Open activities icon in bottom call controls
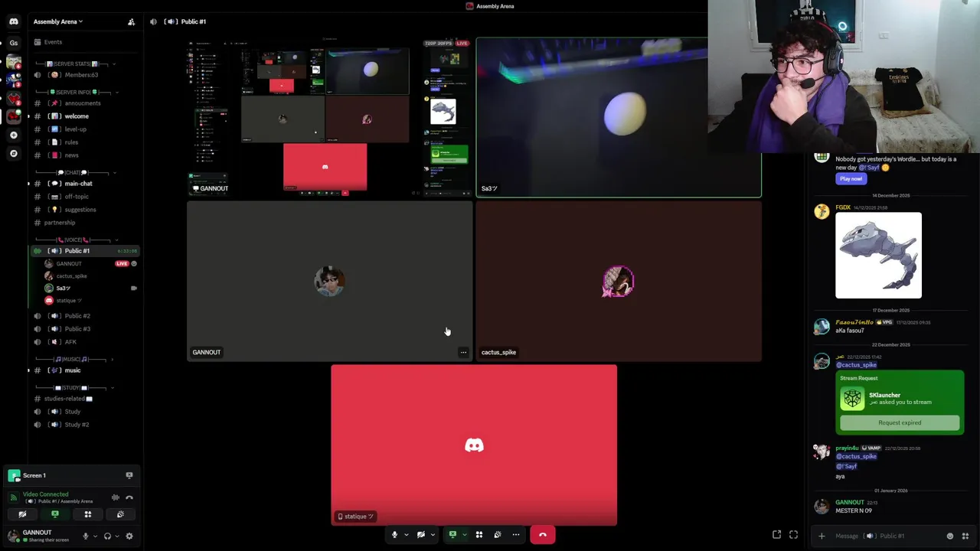980x551 pixels. (479, 535)
